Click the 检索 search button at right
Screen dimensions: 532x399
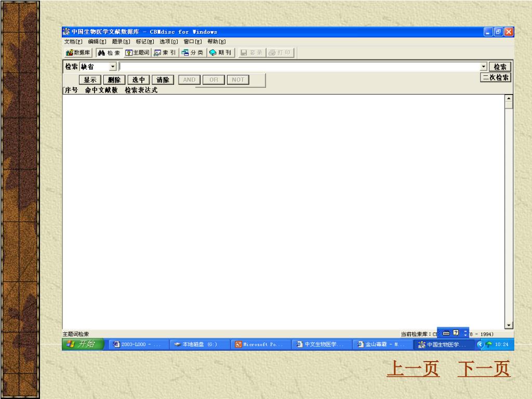pyautogui.click(x=500, y=67)
